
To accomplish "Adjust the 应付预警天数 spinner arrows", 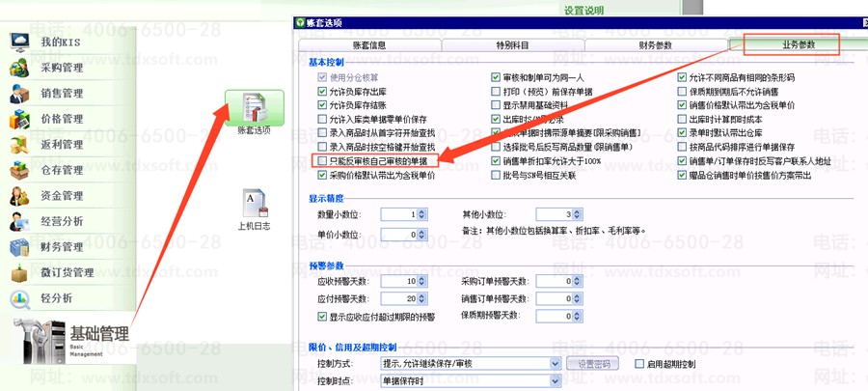I will (x=421, y=299).
